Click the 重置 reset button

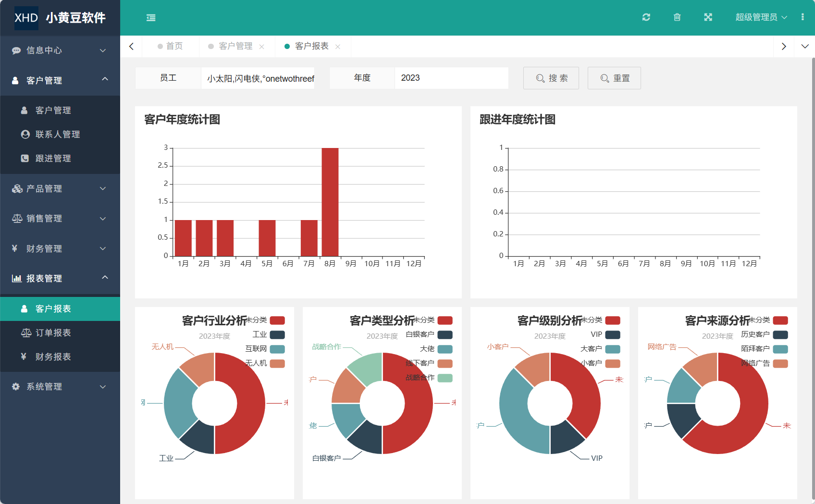[x=614, y=78]
